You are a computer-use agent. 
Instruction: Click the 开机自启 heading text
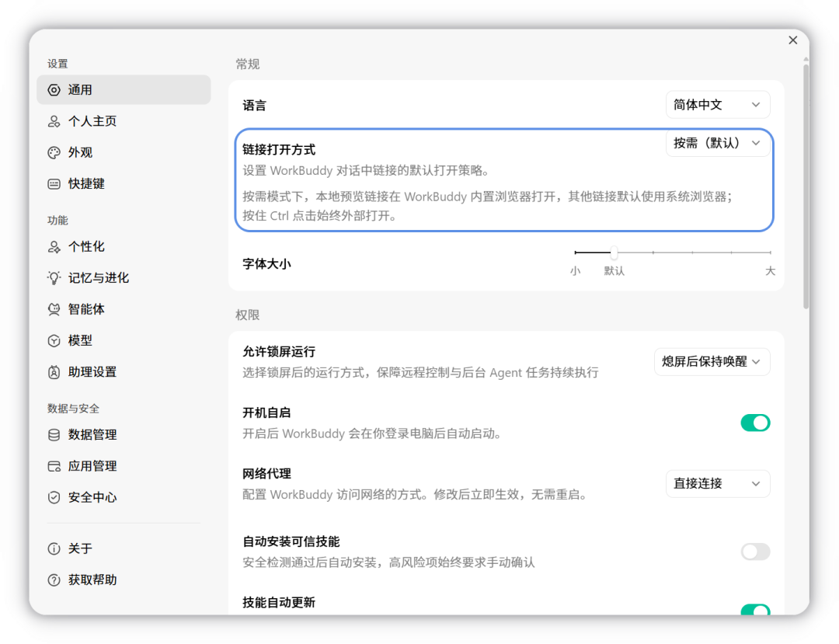(x=266, y=413)
